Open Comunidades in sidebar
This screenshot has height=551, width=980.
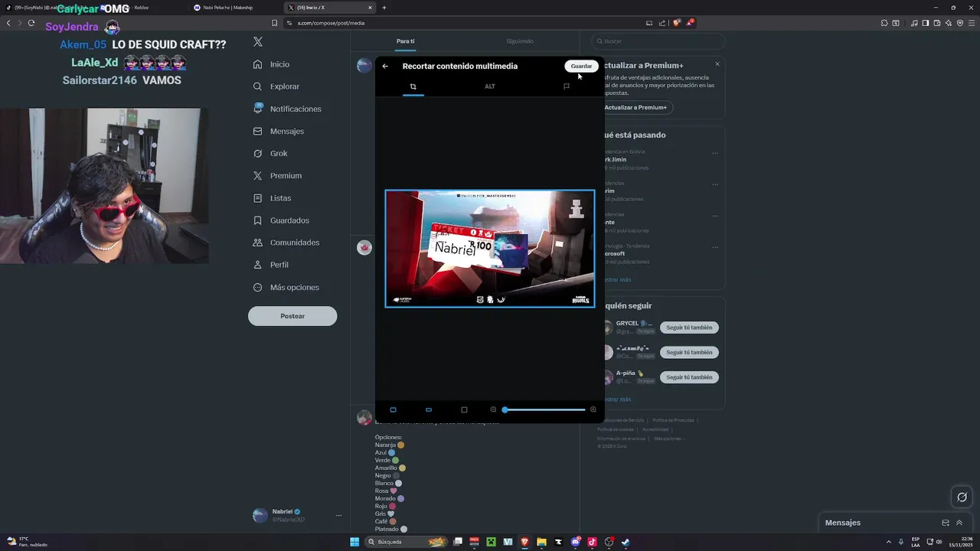286,243
